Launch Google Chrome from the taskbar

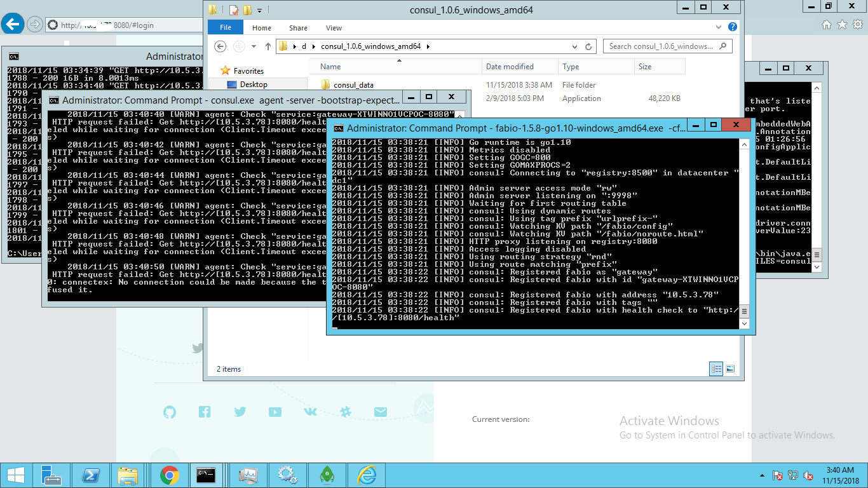click(x=170, y=475)
